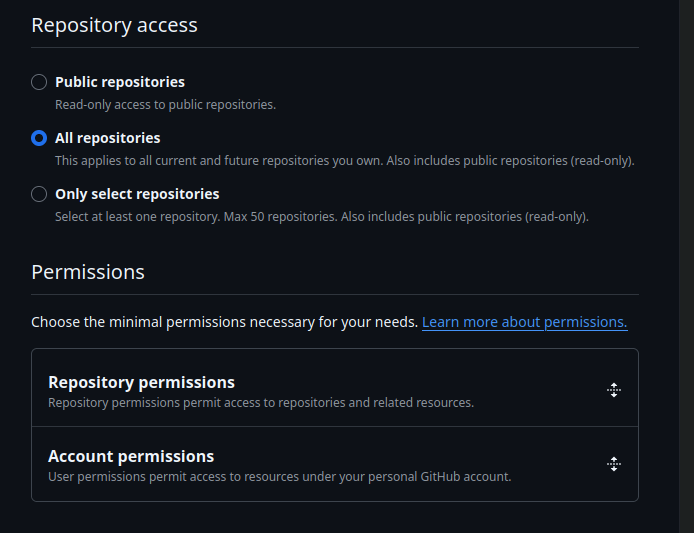694x533 pixels.
Task: Click the "Only select repositories" label text
Action: (x=137, y=194)
